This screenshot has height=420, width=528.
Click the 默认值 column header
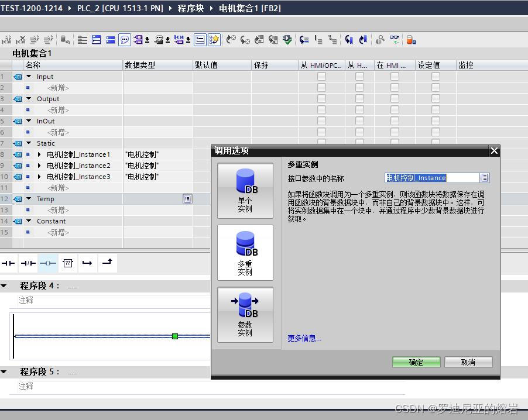[x=222, y=65]
